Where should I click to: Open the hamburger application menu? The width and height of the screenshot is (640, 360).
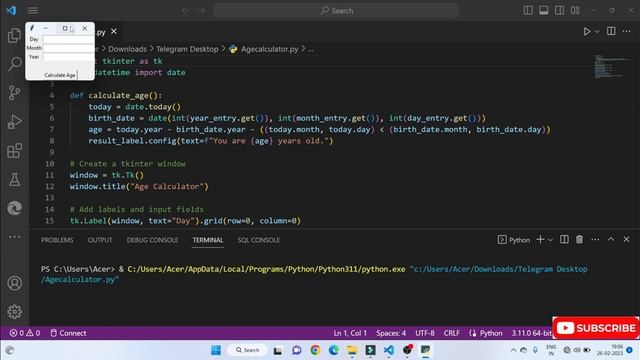33,11
